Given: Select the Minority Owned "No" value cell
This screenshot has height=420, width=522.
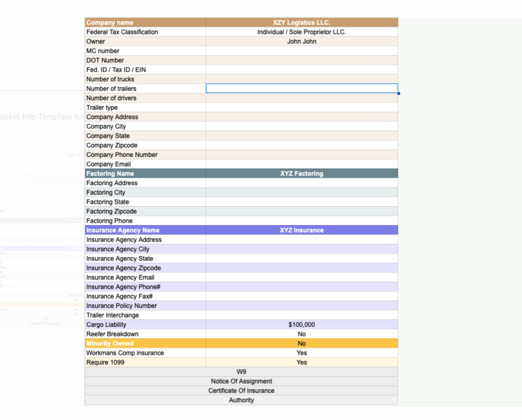Looking at the screenshot, I should pos(301,344).
